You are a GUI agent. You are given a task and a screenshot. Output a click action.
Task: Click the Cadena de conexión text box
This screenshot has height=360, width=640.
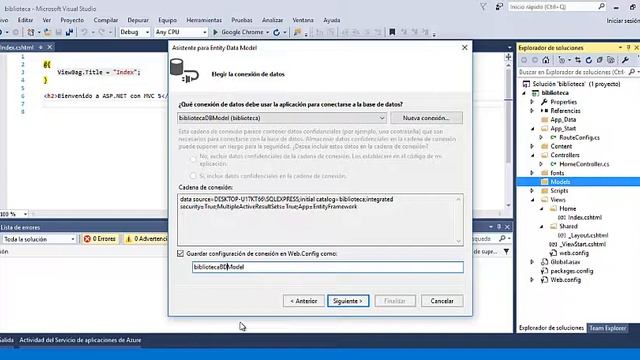click(320, 220)
